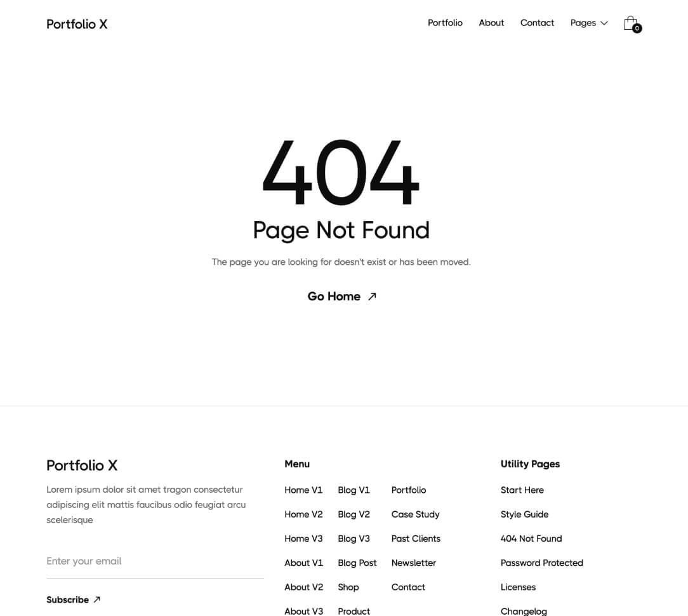
Task: Expand the Pages dropdown chevron
Action: click(604, 23)
